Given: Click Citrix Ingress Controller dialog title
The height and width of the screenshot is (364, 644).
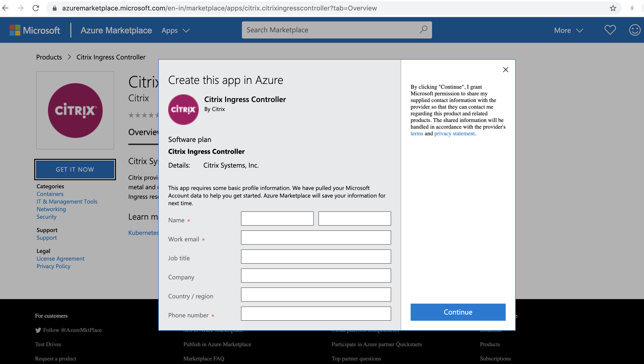Looking at the screenshot, I should 245,99.
